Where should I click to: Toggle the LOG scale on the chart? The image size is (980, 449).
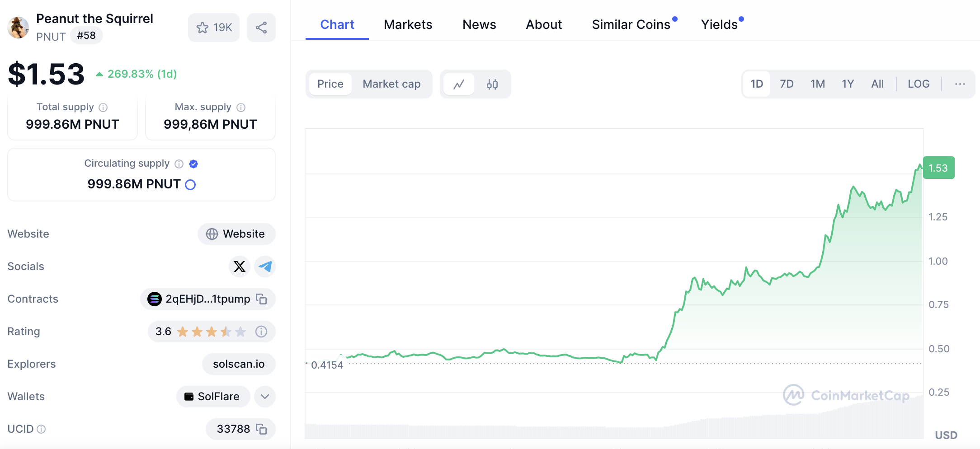pyautogui.click(x=918, y=84)
